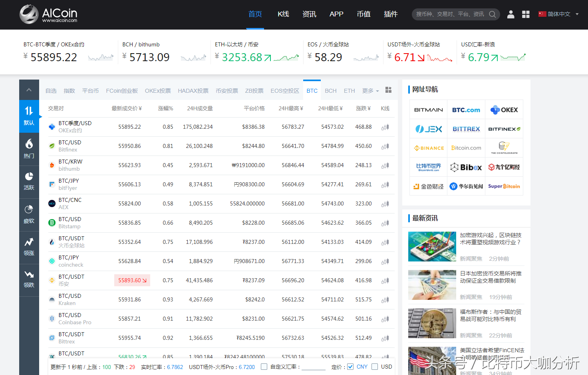Switch to the EOS交投区 tab
The height and width of the screenshot is (375, 588).
[x=285, y=91]
